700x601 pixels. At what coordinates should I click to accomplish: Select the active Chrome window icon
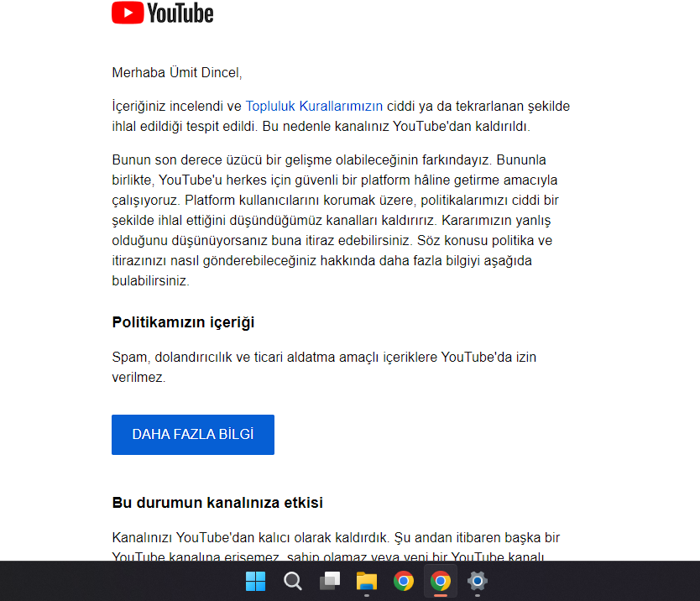(441, 581)
